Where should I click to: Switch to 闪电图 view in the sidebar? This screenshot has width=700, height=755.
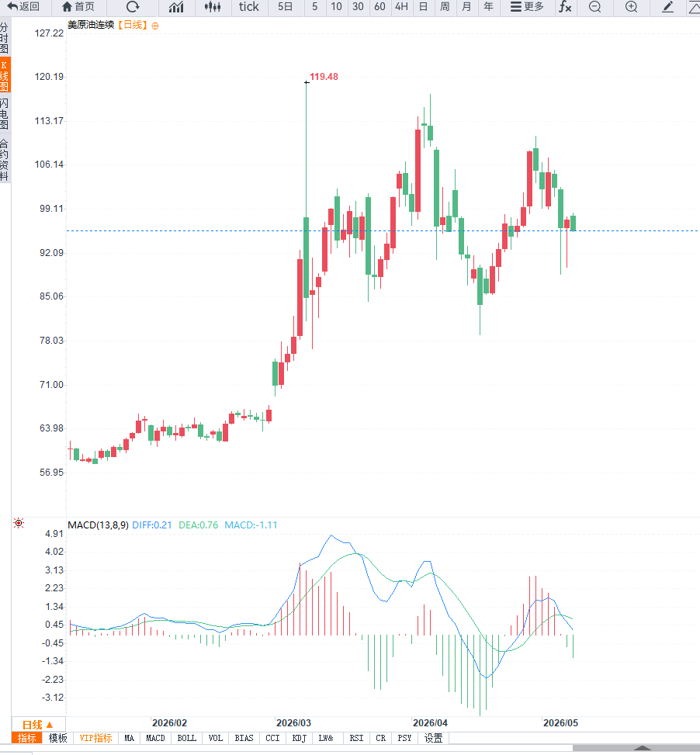pos(5,113)
